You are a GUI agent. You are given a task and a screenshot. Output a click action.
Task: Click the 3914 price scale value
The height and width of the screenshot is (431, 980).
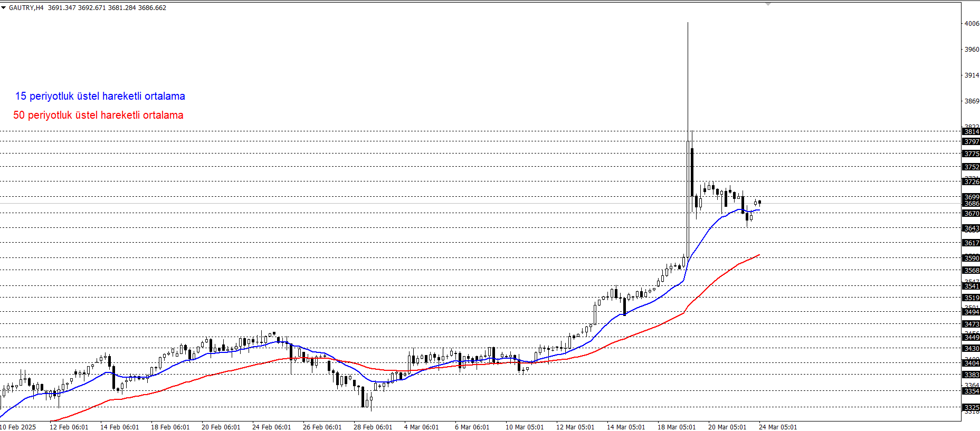(972, 75)
